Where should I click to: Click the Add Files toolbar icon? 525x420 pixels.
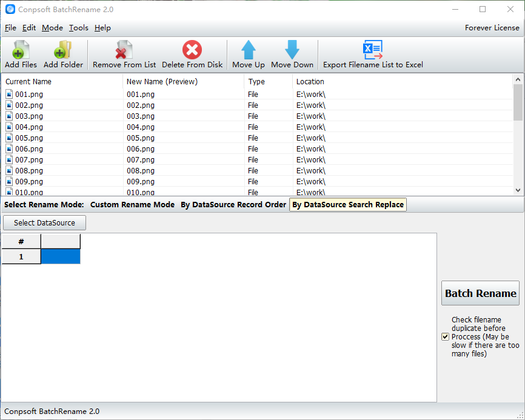pyautogui.click(x=21, y=50)
